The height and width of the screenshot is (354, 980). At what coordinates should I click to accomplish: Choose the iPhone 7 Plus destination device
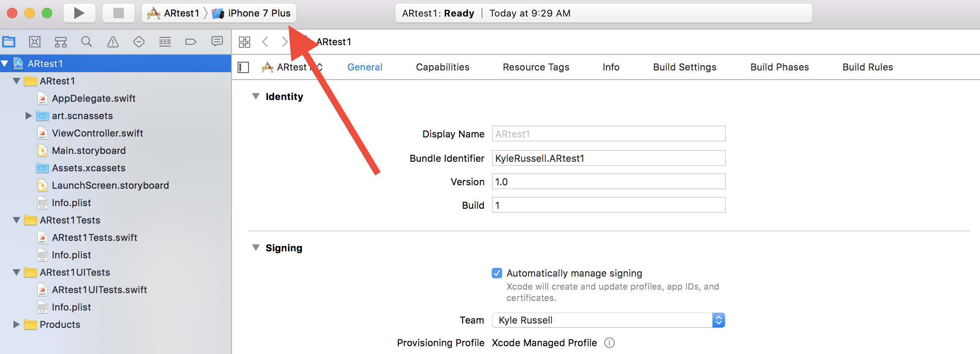[252, 13]
